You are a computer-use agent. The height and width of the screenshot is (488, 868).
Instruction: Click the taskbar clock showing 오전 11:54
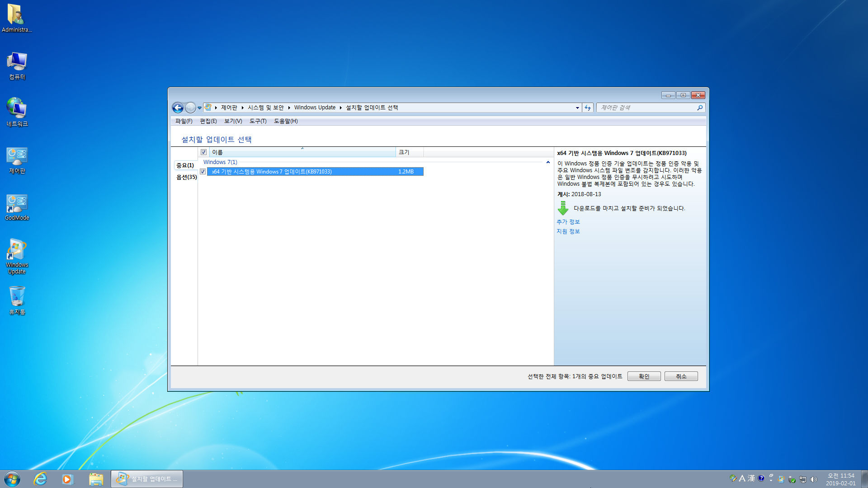841,479
